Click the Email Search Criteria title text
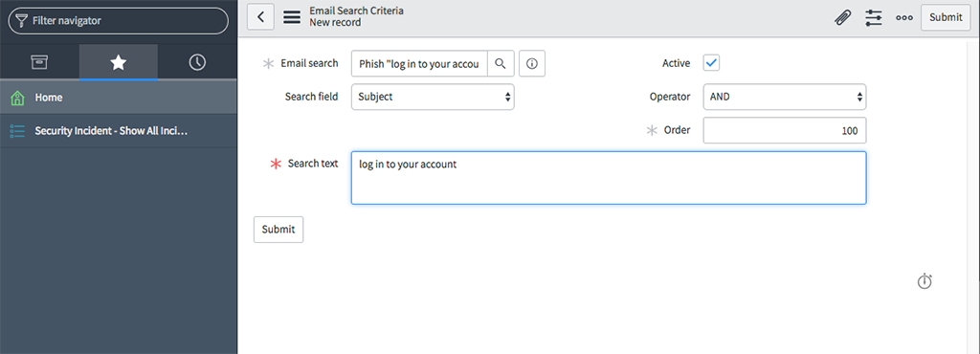This screenshot has height=354, width=980. click(x=356, y=11)
